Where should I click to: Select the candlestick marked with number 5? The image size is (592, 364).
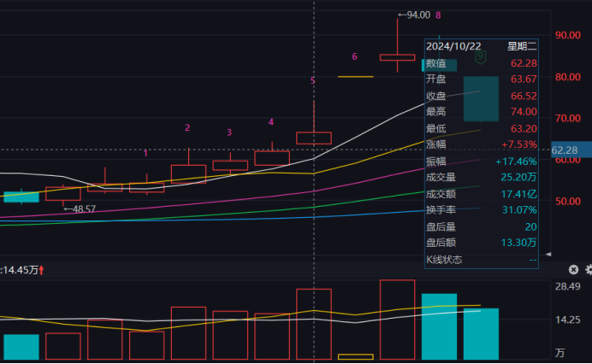(314, 138)
